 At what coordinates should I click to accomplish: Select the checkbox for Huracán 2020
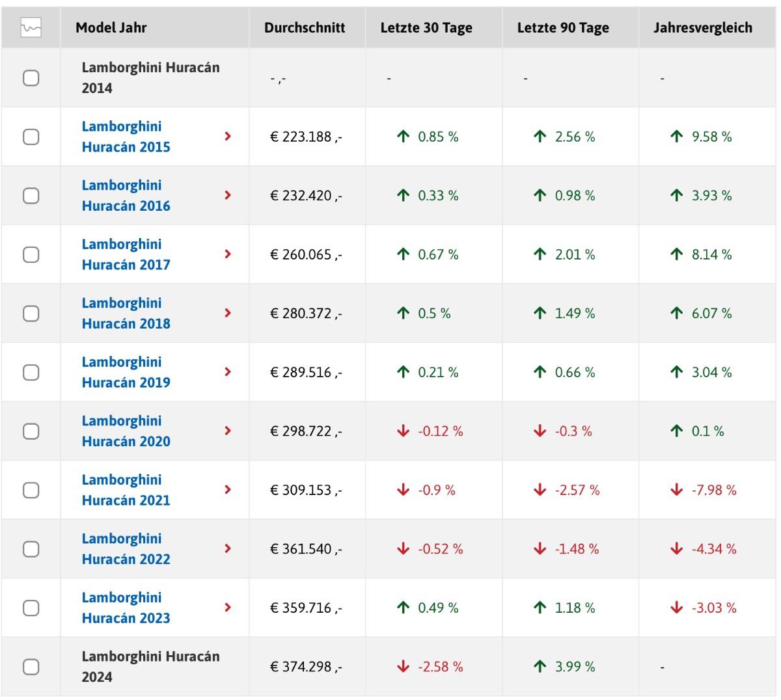[x=31, y=431]
